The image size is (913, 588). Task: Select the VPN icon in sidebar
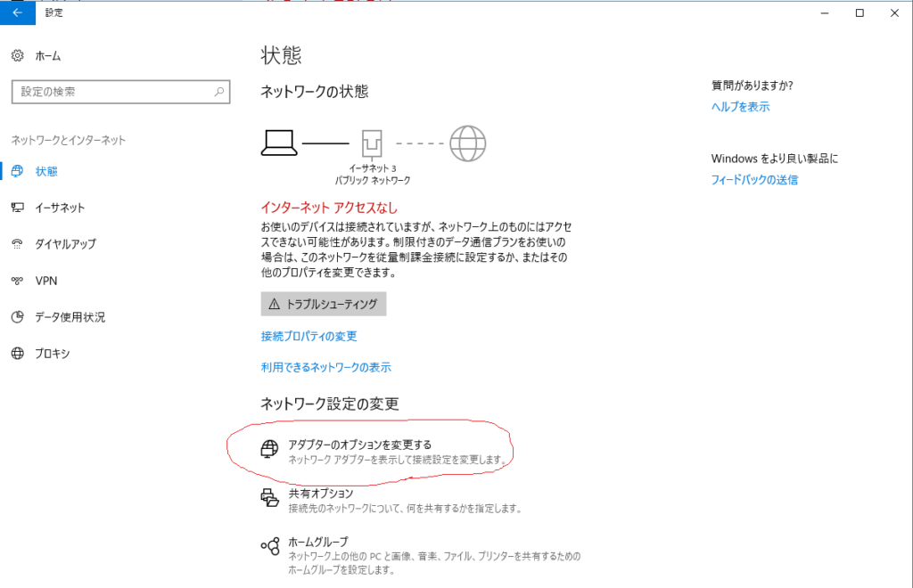pyautogui.click(x=18, y=281)
